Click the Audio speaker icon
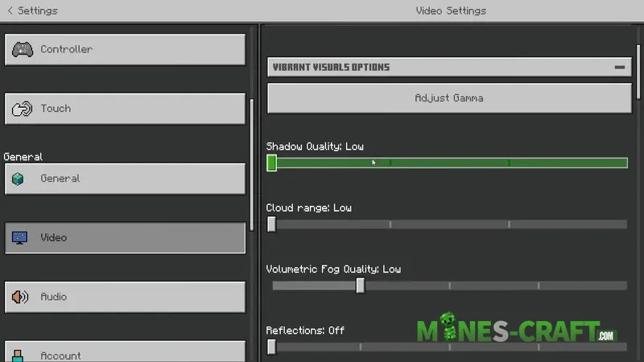 (19, 297)
